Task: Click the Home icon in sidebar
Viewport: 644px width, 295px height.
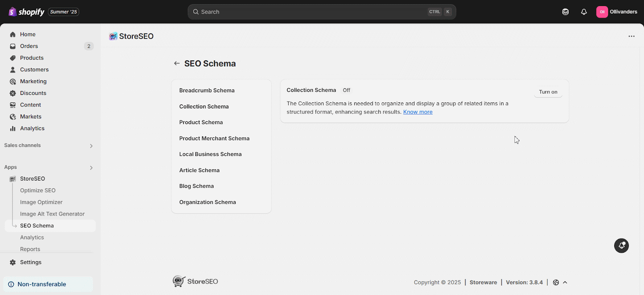Action: pyautogui.click(x=13, y=34)
